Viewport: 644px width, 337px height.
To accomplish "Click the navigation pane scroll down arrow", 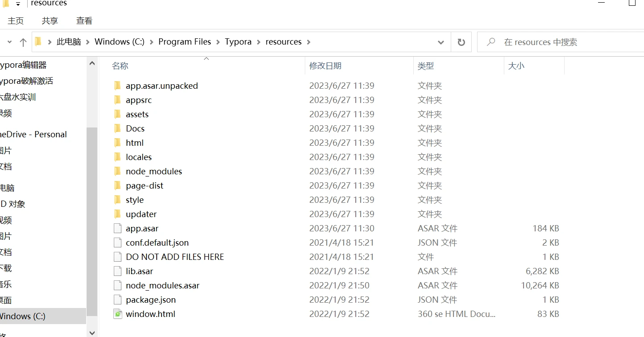I will pyautogui.click(x=92, y=332).
